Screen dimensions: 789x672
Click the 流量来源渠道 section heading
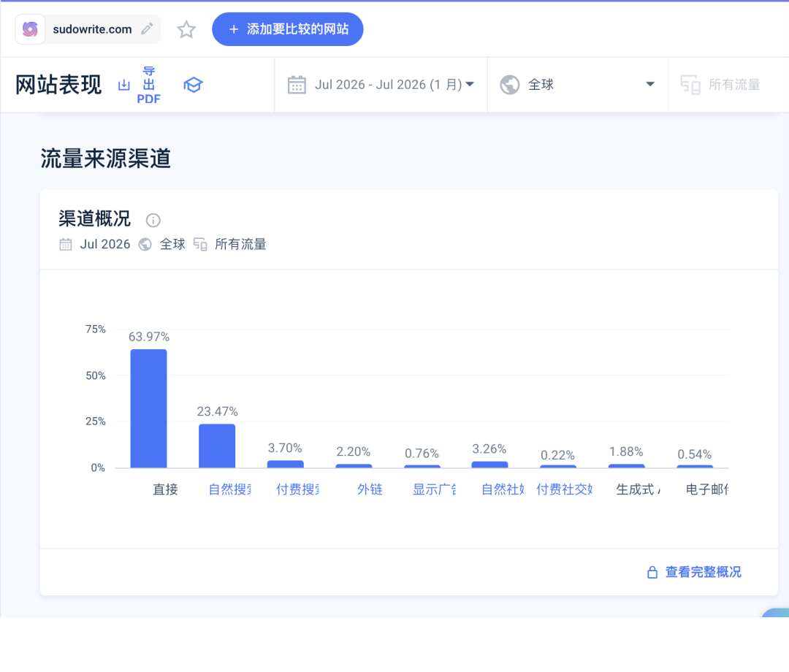pos(106,159)
